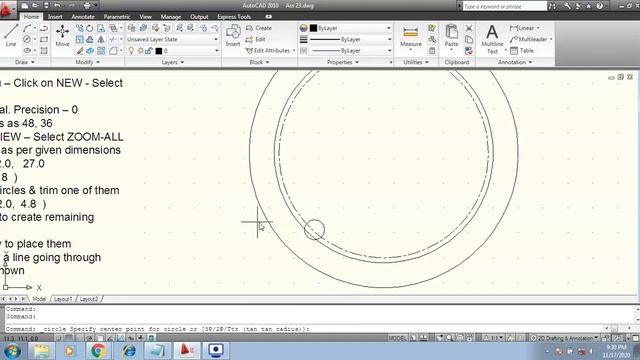Screen dimensions: 640x360
Task: Click the Favorites star icon
Action: coord(588,6)
